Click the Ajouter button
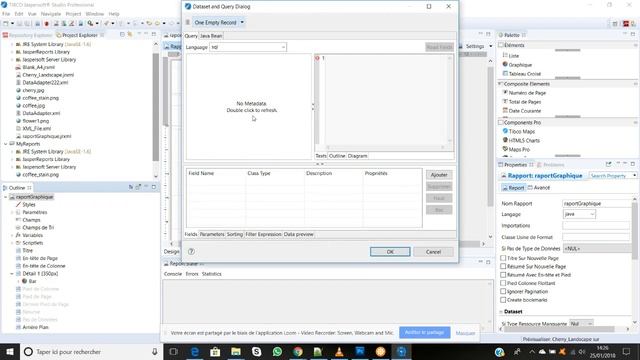 point(439,175)
